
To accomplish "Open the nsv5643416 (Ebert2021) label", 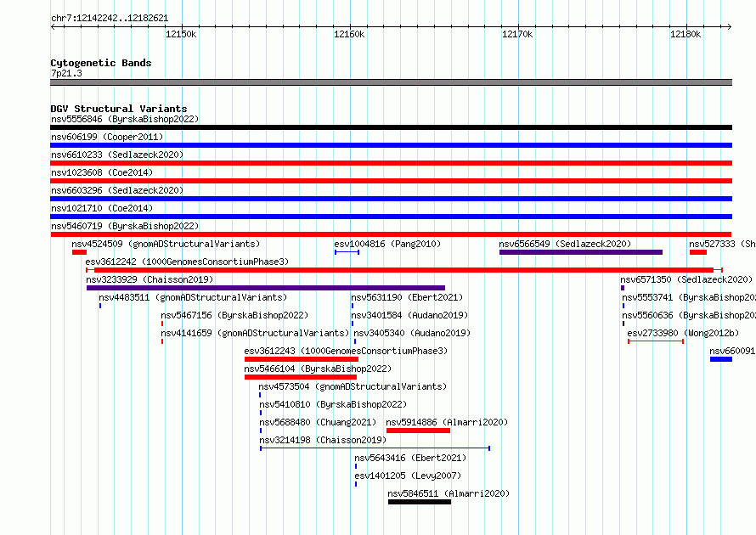I will (410, 458).
